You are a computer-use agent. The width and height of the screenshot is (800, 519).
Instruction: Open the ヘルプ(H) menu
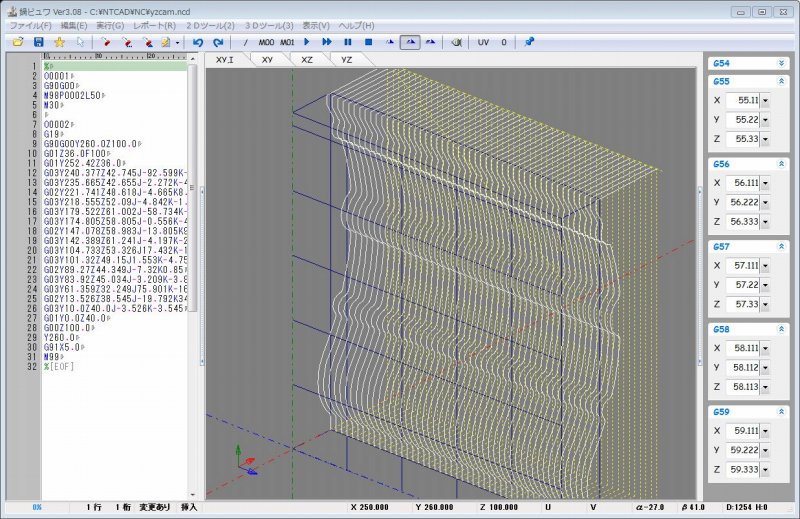click(x=356, y=26)
